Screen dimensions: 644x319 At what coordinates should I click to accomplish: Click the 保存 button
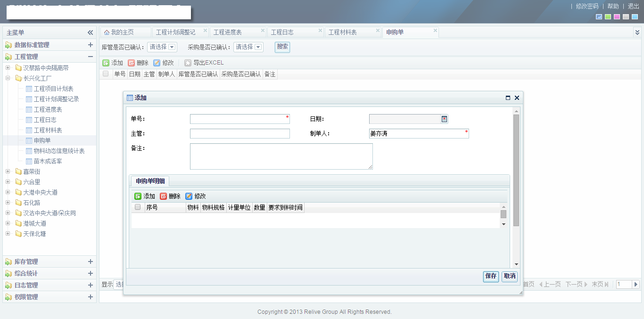click(491, 276)
